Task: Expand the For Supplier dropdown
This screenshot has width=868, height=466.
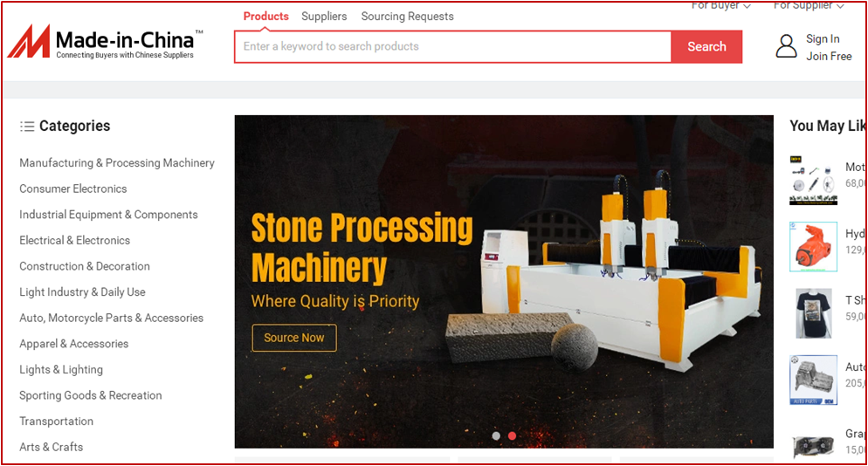Action: click(809, 6)
